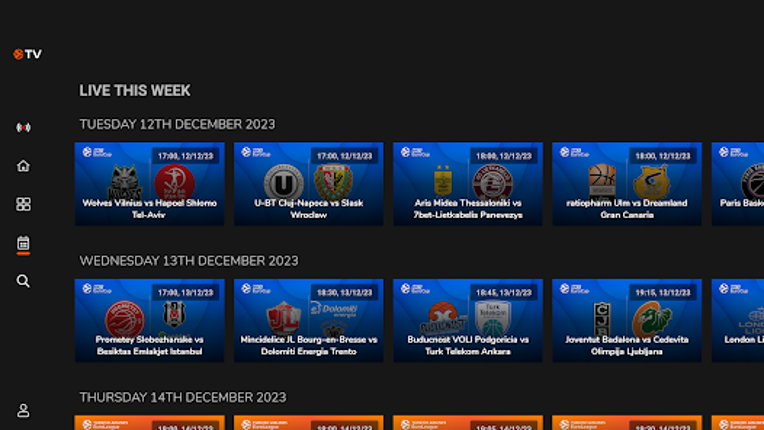Screen dimensions: 764x430
Task: Open Wolves Vilnius vs Hapoel Shlomo Tel-Aviv game
Action: 149,184
